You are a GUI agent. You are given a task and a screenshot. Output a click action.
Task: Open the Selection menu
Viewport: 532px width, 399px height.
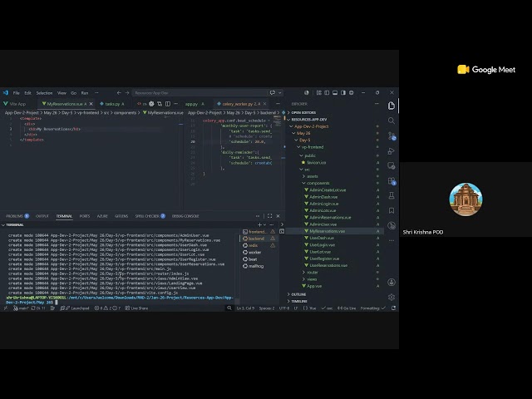click(44, 92)
